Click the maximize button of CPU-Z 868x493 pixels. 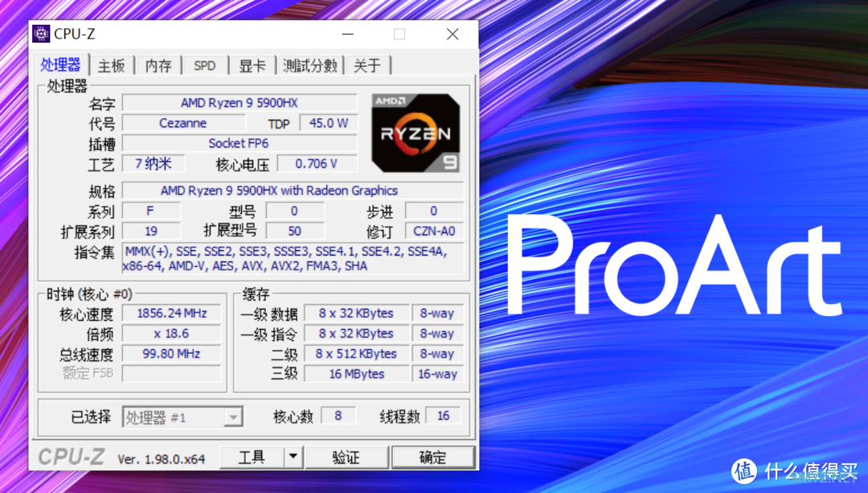coord(399,35)
